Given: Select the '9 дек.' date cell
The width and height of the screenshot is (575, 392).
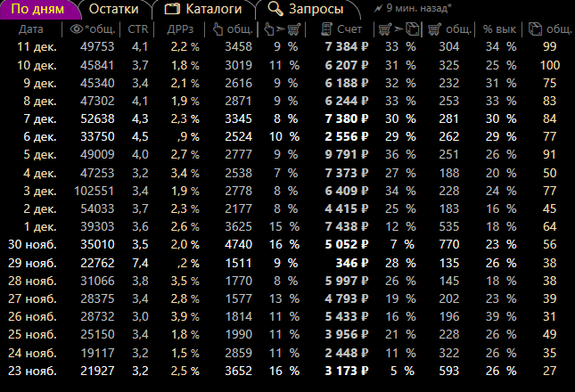Looking at the screenshot, I should 40,83.
